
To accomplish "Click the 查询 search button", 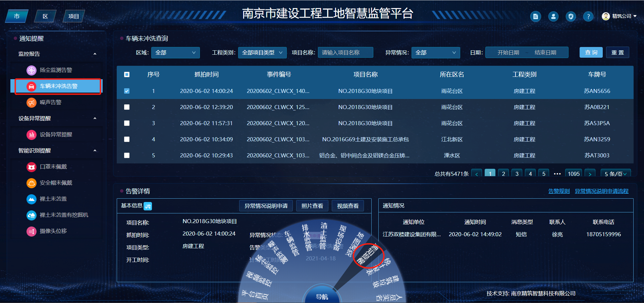I will point(591,52).
